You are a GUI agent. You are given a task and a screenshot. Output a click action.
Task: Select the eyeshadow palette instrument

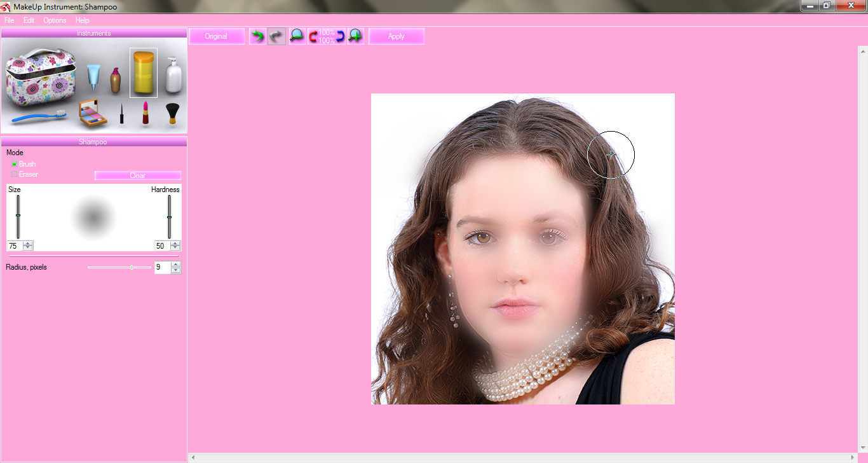(x=93, y=114)
